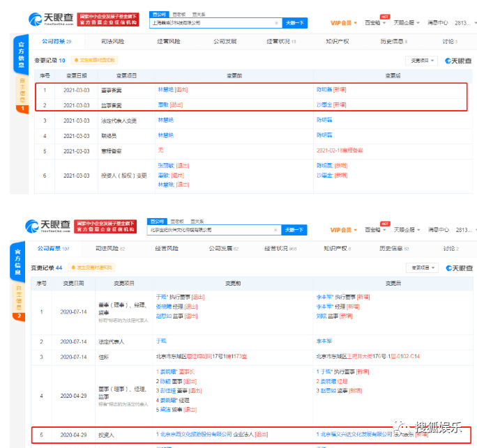The width and height of the screenshot is (477, 448).
Task: Click the 官方信息 side tab in upper page
Action: (21, 54)
